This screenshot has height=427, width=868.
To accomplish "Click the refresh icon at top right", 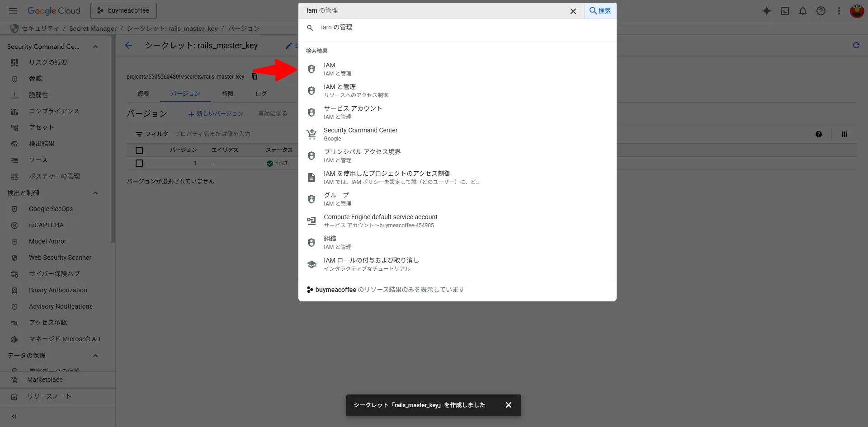I will pos(856,45).
